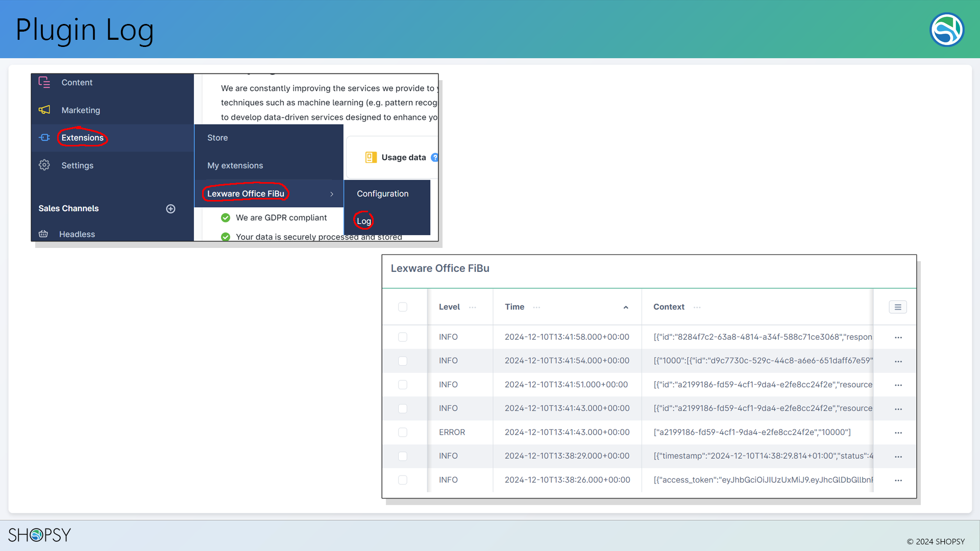Open the Marketing menu item
The height and width of the screenshot is (551, 980).
(x=81, y=110)
